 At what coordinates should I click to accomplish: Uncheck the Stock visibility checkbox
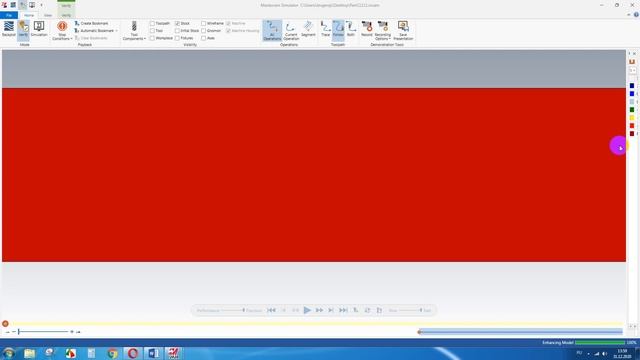click(x=178, y=23)
